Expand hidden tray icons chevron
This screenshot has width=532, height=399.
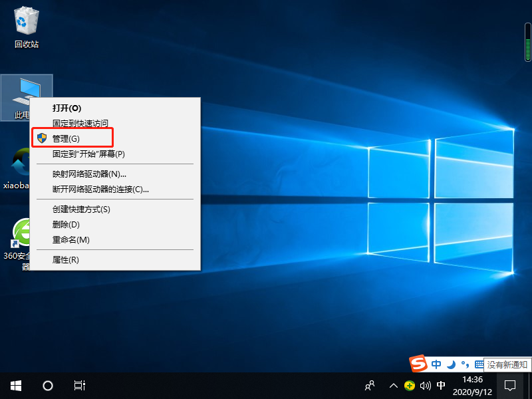394,386
